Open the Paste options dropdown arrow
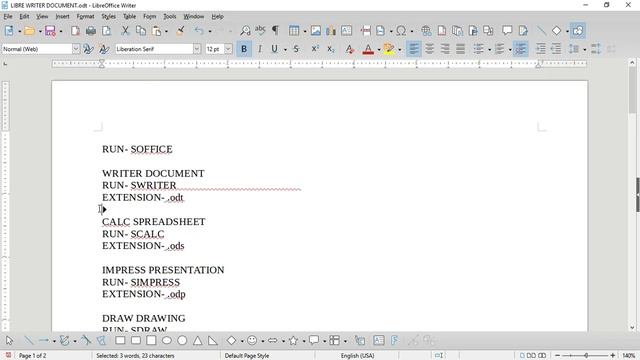 pyautogui.click(x=167, y=31)
